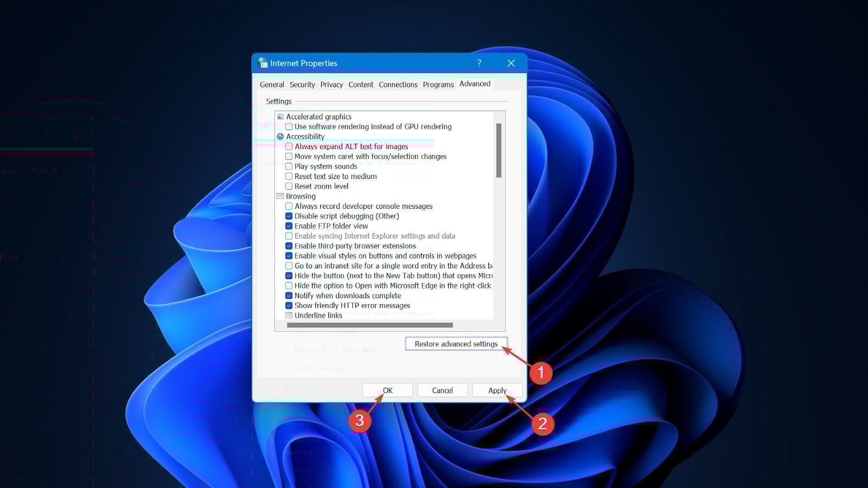Check Hide the option to Open with Microsoft Edge
This screenshot has width=868, height=488.
click(x=289, y=286)
